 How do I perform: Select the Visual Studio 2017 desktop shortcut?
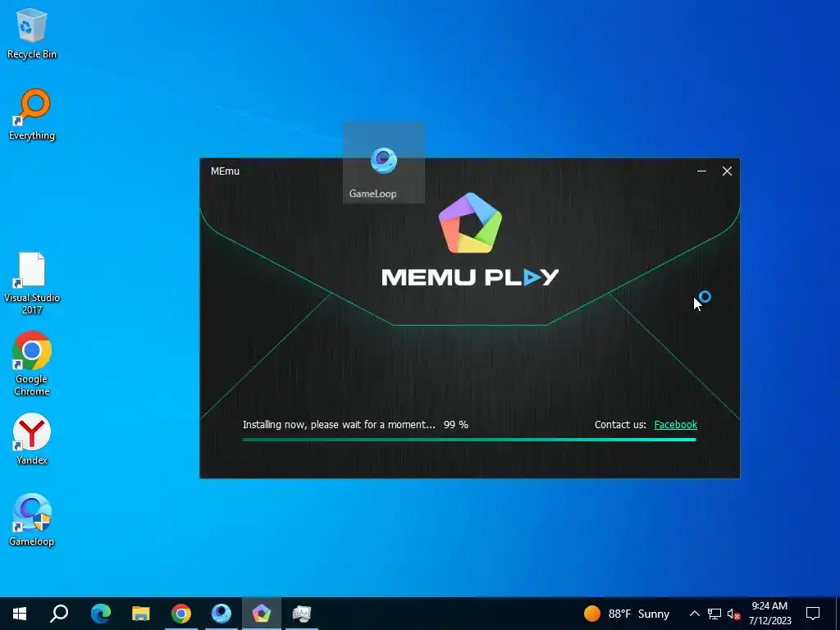(x=32, y=283)
